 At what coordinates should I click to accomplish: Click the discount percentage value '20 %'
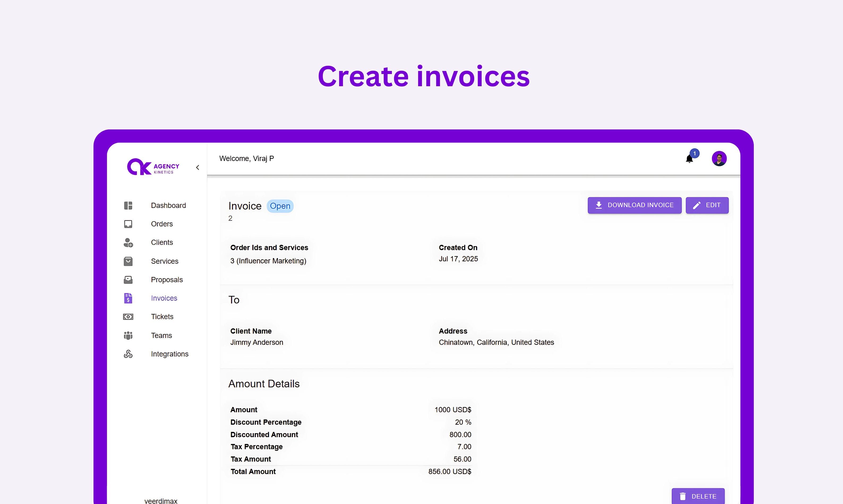pyautogui.click(x=463, y=422)
